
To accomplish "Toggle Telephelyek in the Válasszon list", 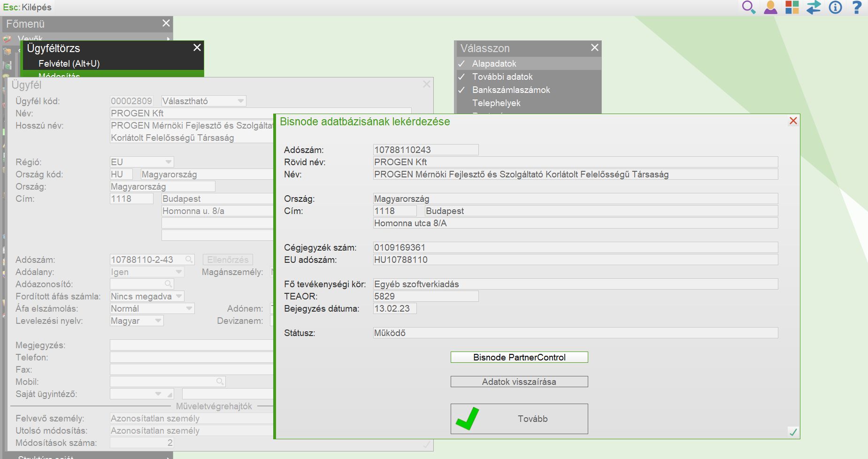I will (x=528, y=103).
